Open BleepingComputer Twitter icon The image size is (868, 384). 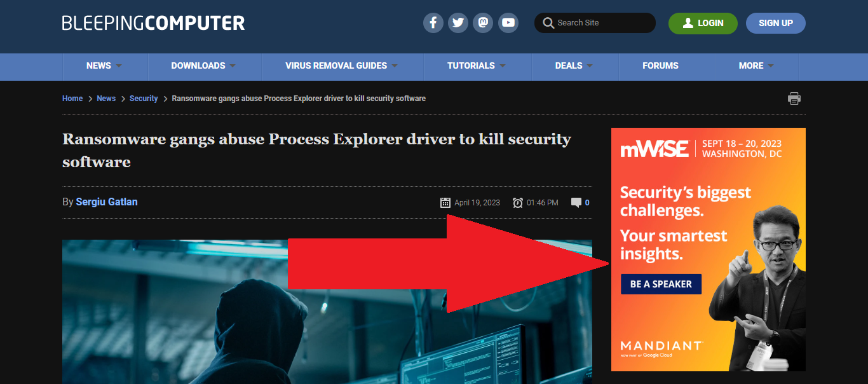pos(458,23)
